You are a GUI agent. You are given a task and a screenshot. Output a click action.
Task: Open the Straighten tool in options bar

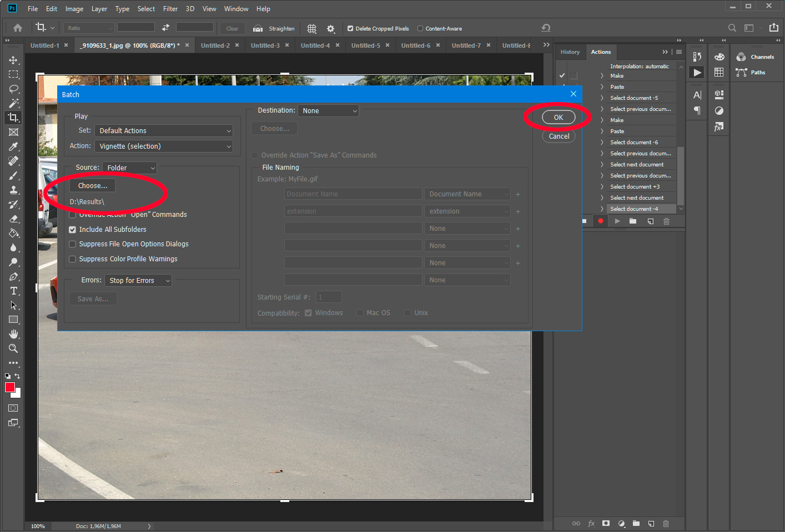click(x=273, y=28)
